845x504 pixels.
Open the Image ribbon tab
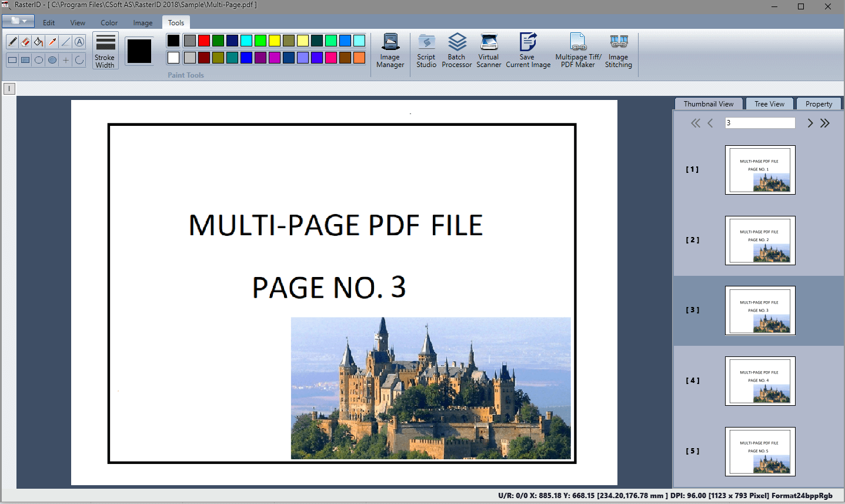[x=142, y=23]
